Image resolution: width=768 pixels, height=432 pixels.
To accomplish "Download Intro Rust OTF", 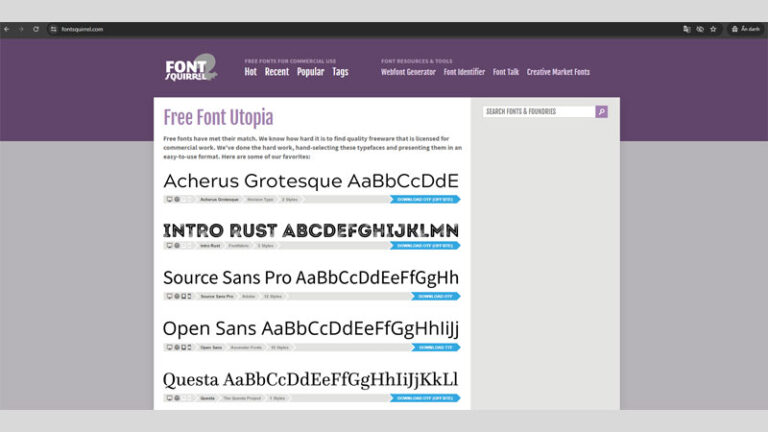I will (x=425, y=245).
